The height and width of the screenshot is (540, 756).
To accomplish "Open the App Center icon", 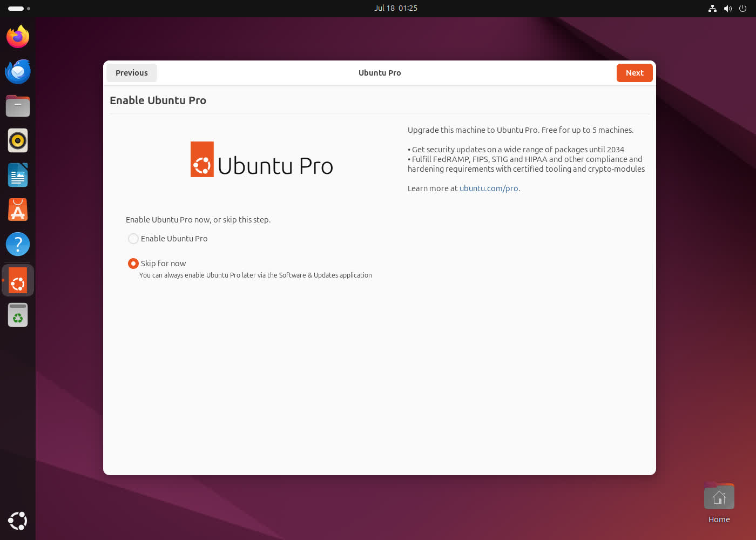I will (x=18, y=210).
